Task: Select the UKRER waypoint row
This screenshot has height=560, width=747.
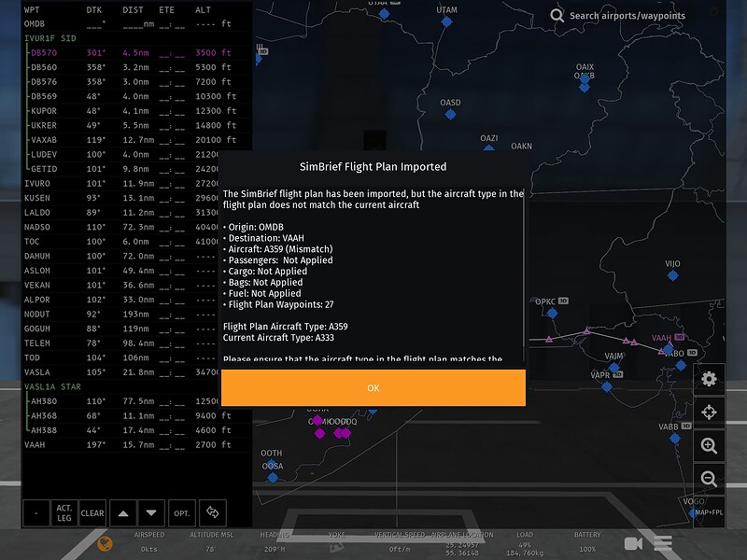Action: click(136, 125)
